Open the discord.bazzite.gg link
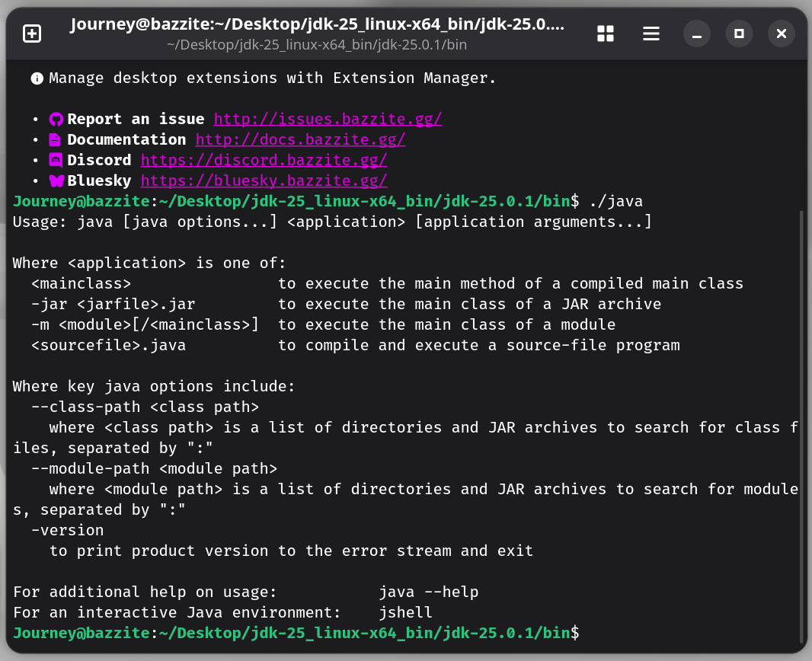This screenshot has width=812, height=661. pos(264,160)
